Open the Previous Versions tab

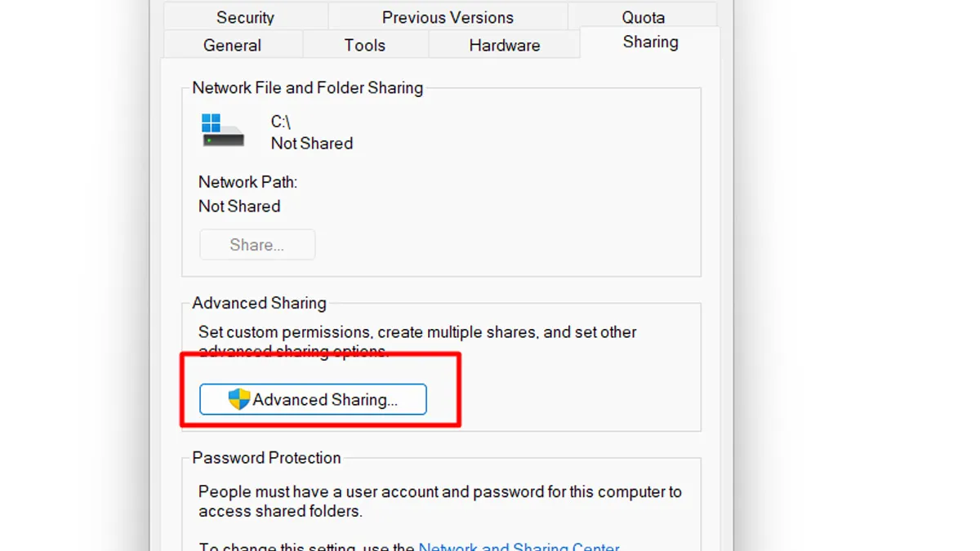coord(447,16)
